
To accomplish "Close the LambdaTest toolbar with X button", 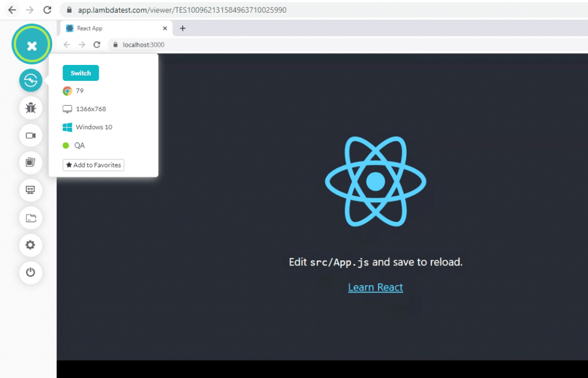I will (x=32, y=46).
